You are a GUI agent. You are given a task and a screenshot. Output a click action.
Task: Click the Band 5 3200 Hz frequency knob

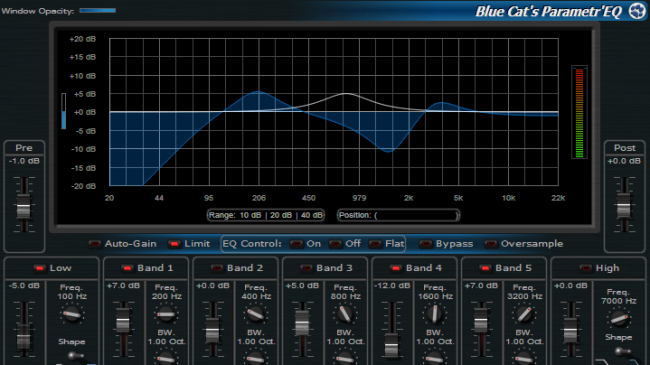click(x=524, y=314)
